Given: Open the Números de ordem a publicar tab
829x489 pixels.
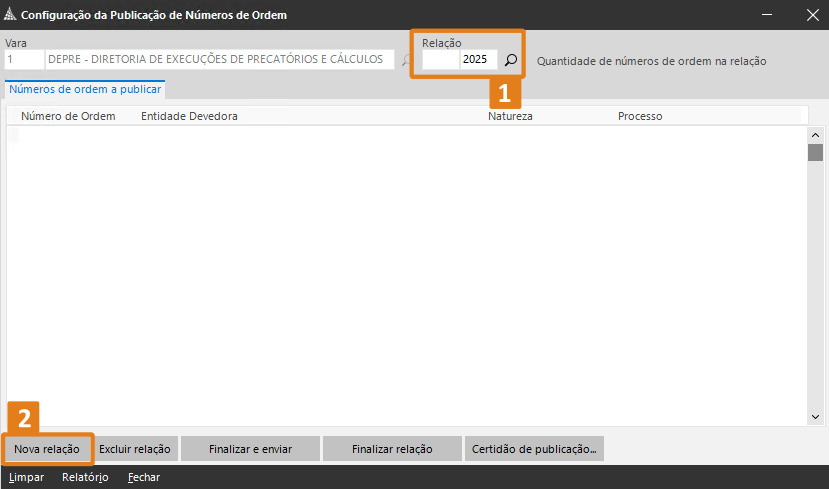Looking at the screenshot, I should [x=85, y=89].
